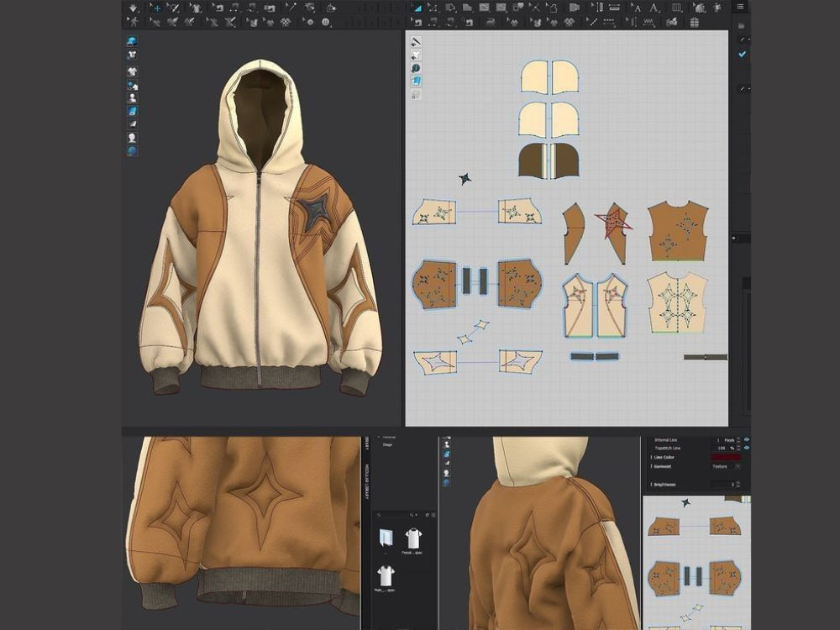840x630 pixels.
Task: Start simulation with the down-arrow icon
Action: click(x=134, y=8)
